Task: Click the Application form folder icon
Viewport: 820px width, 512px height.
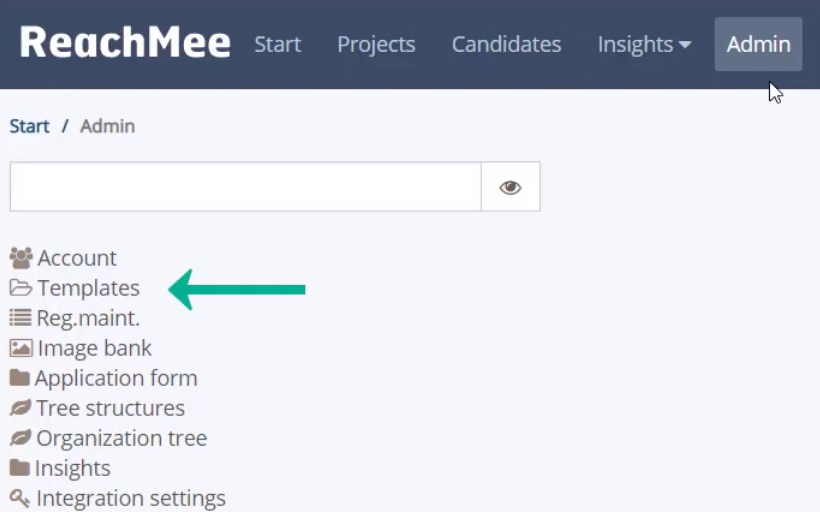Action: coord(19,378)
